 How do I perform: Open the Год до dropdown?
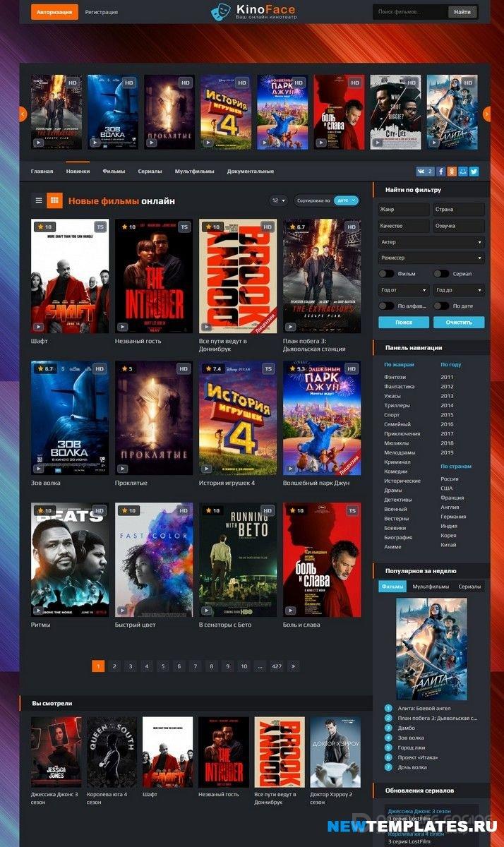(x=459, y=290)
